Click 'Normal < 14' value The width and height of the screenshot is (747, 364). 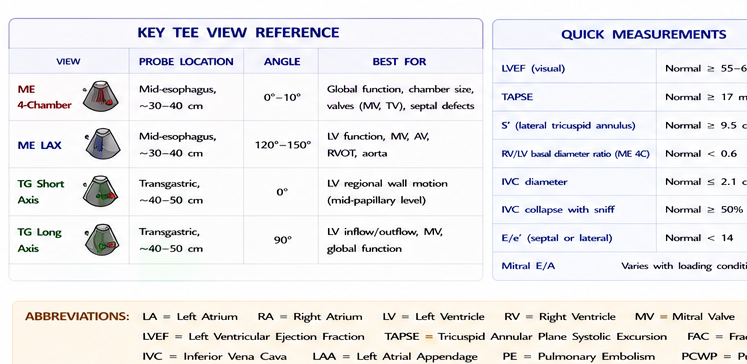coord(699,238)
